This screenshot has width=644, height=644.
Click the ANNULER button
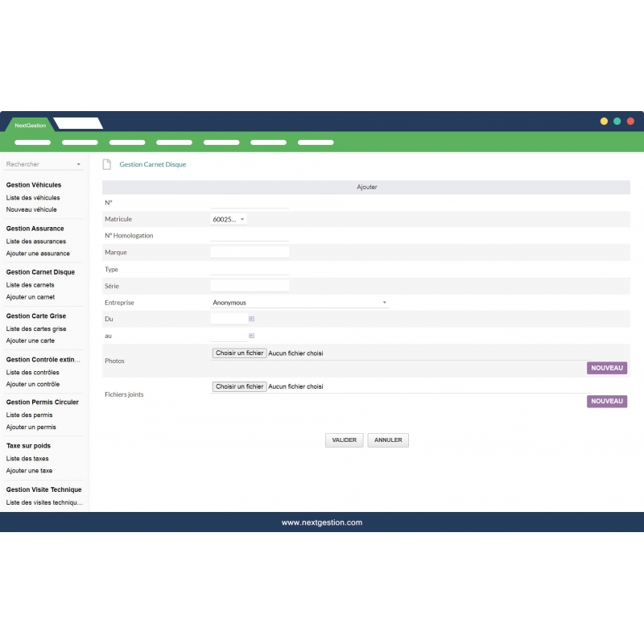[388, 440]
